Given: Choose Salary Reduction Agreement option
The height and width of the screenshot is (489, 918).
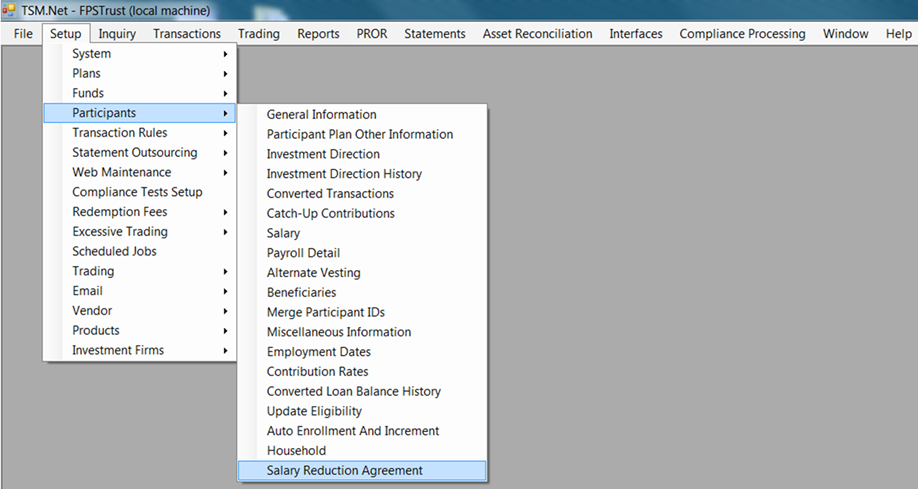Looking at the screenshot, I should [x=344, y=471].
